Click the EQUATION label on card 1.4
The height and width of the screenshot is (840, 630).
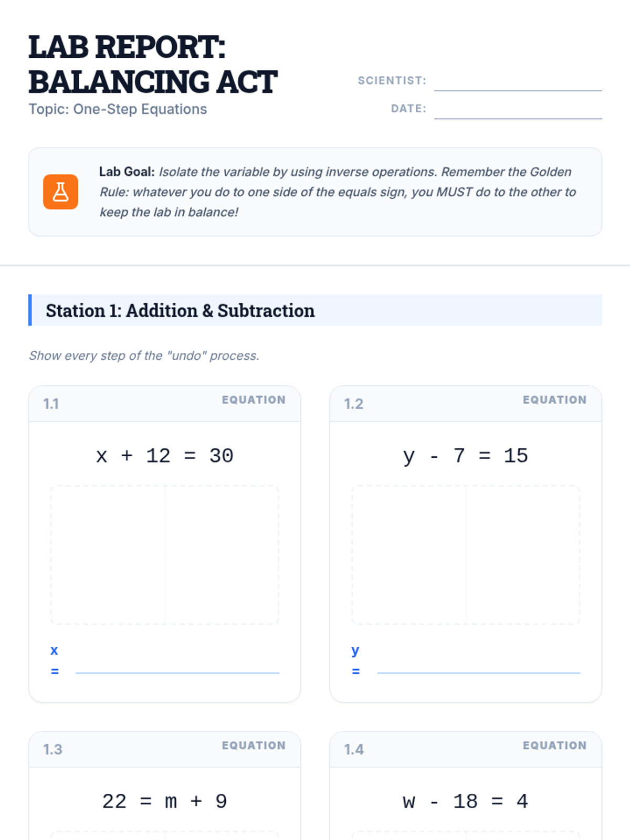(x=554, y=745)
